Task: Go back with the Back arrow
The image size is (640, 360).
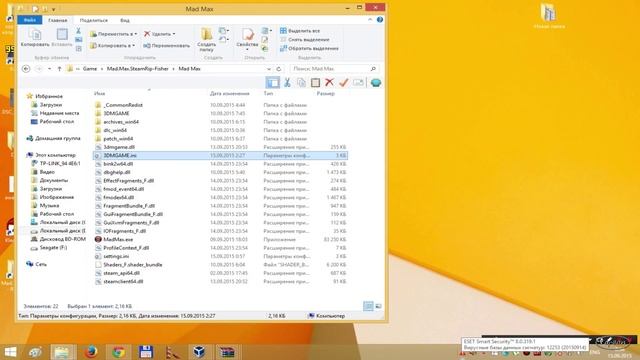Action: [26, 69]
